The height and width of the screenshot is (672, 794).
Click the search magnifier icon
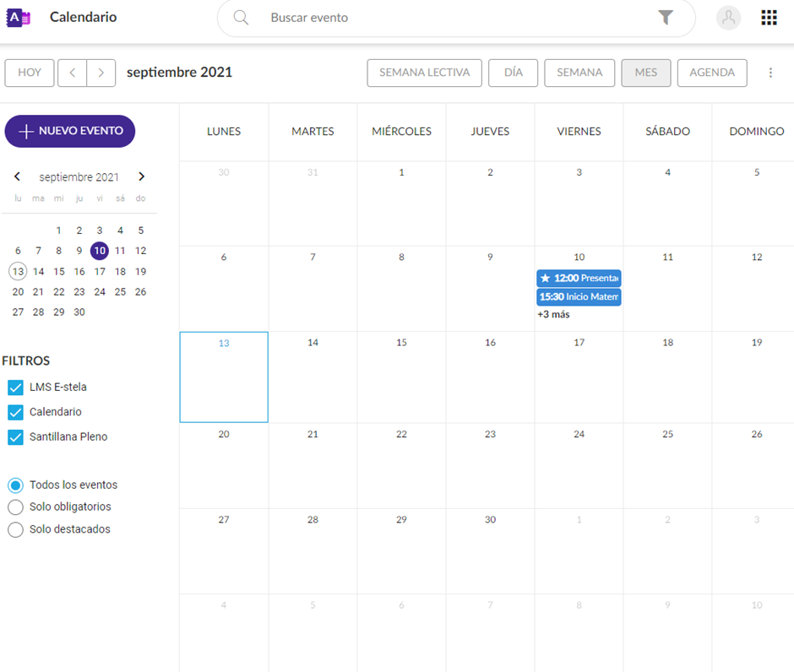click(241, 18)
